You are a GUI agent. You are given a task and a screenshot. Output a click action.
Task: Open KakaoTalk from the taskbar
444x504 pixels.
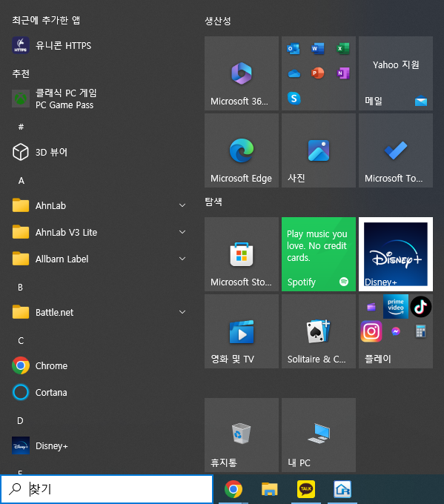pyautogui.click(x=305, y=489)
